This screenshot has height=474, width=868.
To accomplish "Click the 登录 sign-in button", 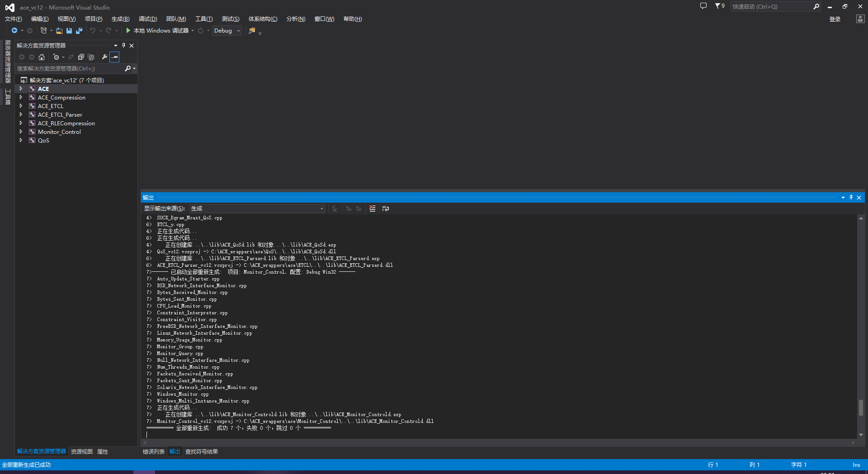I will (x=835, y=19).
